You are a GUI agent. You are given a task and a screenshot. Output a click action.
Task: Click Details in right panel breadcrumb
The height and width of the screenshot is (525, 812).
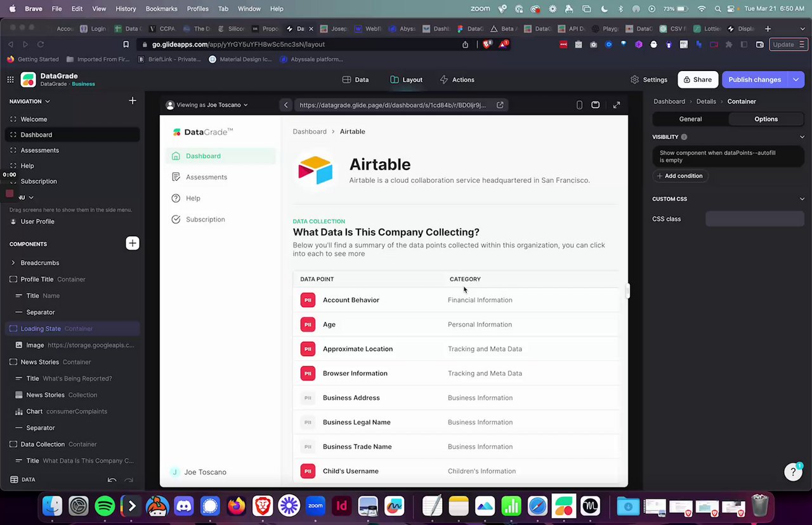coord(706,102)
